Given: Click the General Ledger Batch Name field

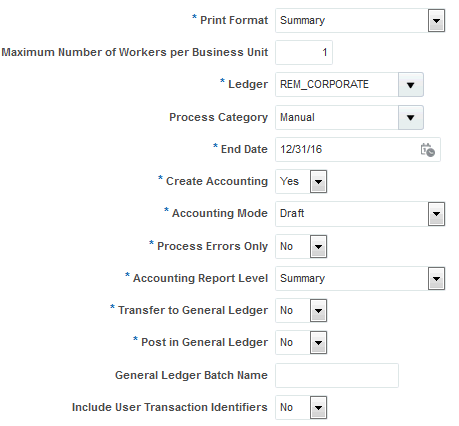Looking at the screenshot, I should click(337, 375).
